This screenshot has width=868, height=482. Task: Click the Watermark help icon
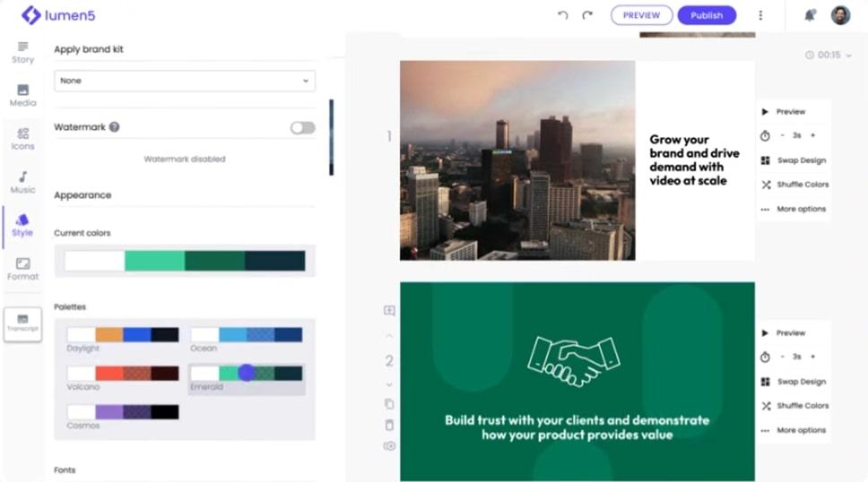115,127
